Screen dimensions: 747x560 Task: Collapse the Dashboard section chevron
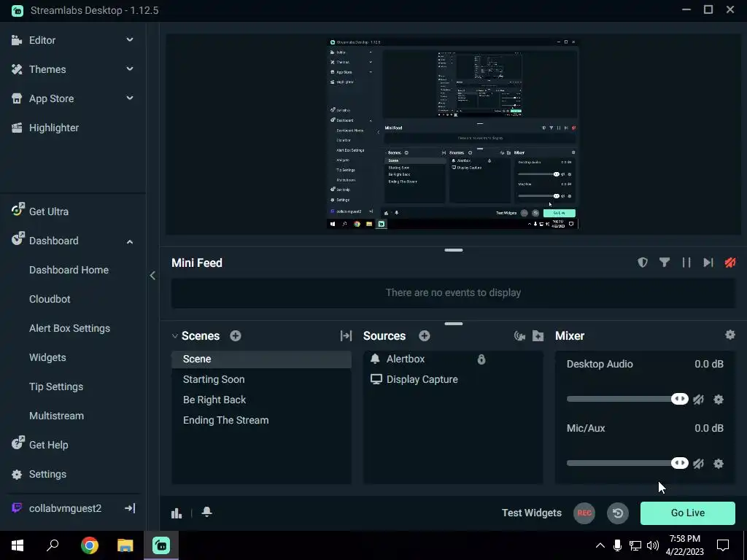[x=130, y=241]
